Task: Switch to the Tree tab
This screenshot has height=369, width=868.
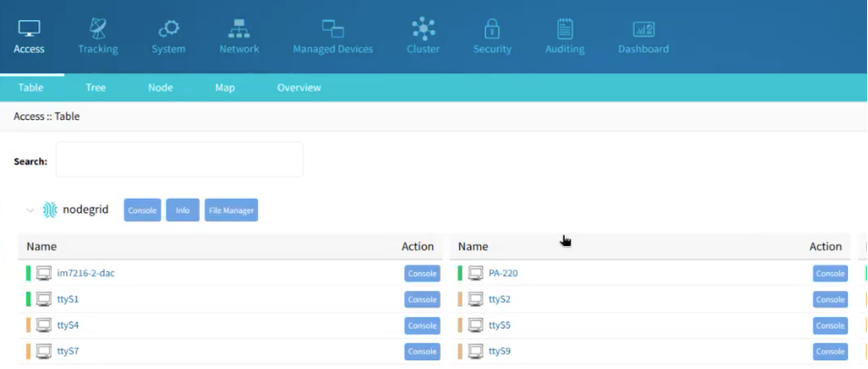Action: coord(96,87)
